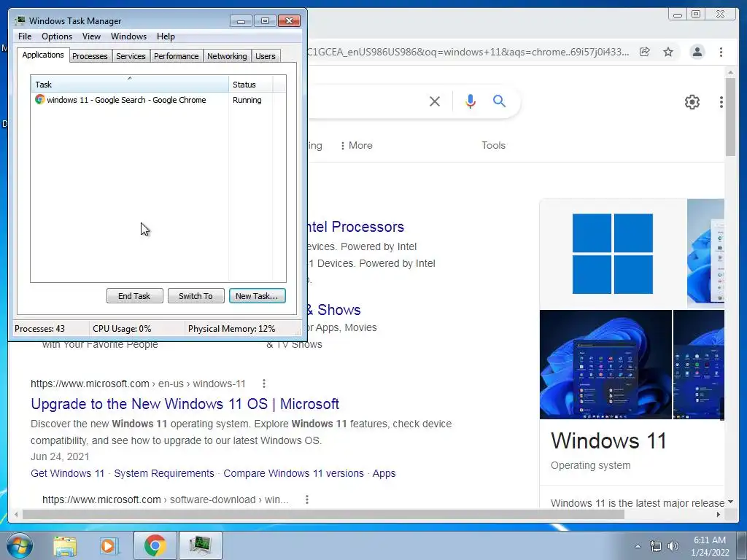
Task: Switch to the Users tab
Action: 266,56
